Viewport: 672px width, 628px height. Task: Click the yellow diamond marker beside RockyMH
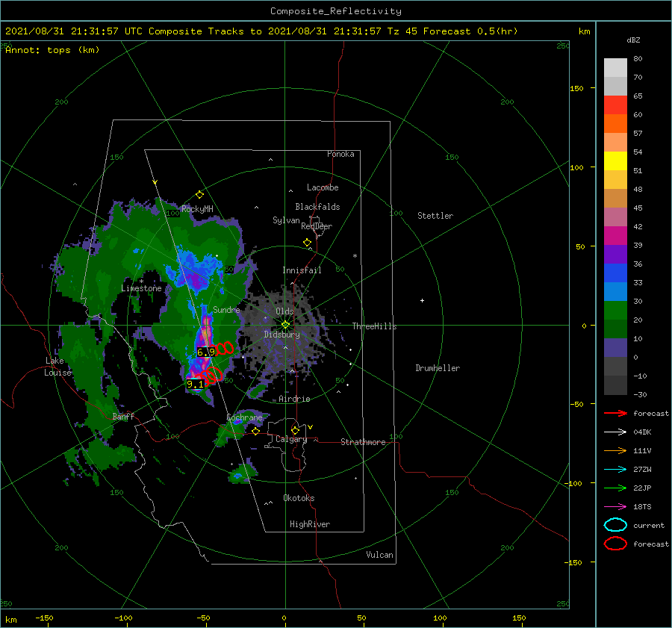[x=199, y=195]
